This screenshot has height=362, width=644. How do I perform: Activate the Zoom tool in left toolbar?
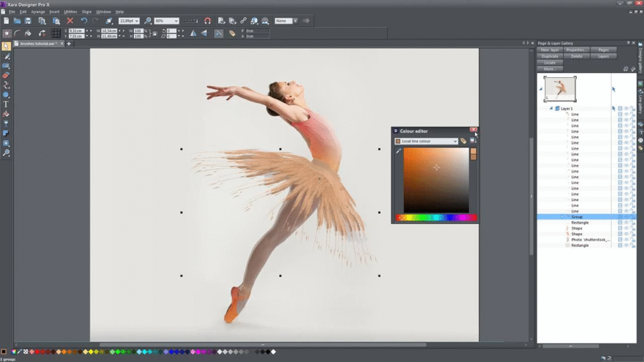6,153
